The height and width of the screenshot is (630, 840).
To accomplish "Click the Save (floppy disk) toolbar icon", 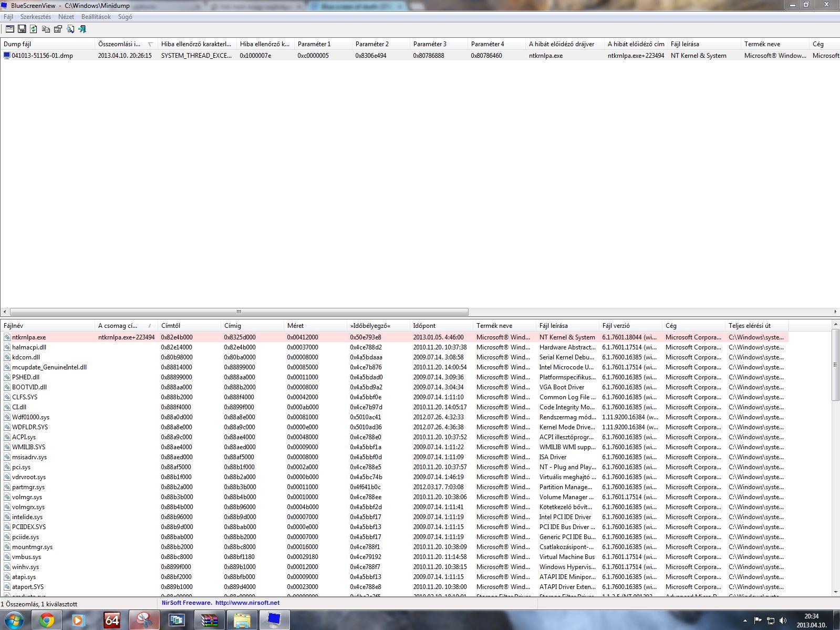I will pos(22,29).
